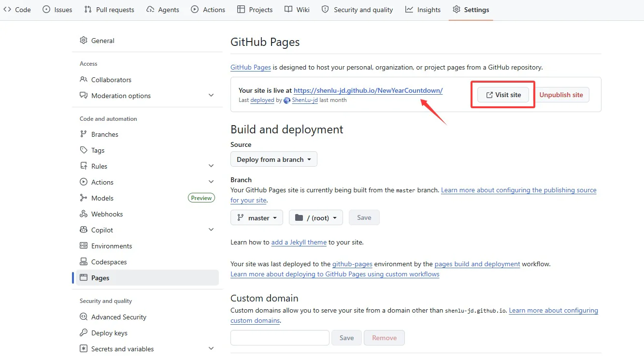Click the Custom domain text field
Screen dimensions: 644x359
(x=280, y=338)
